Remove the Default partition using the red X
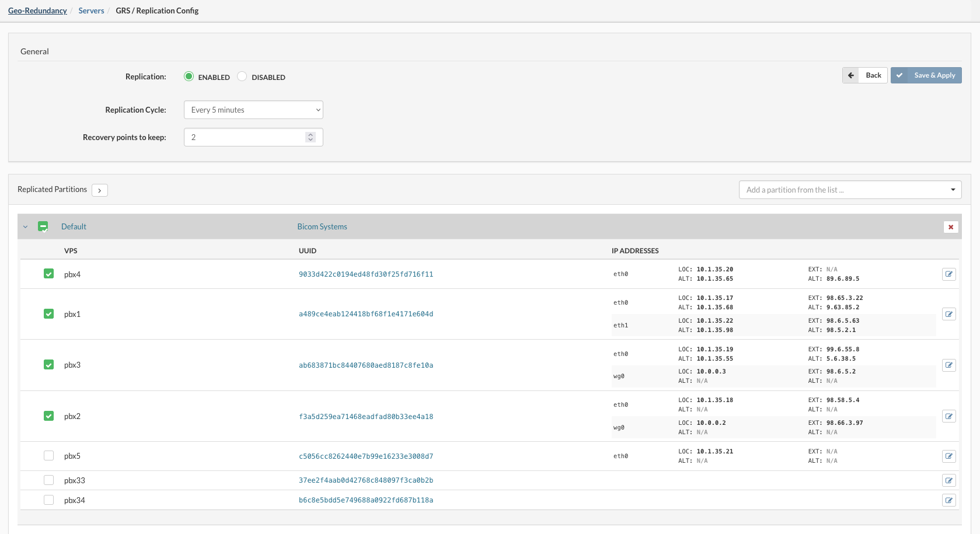 click(x=951, y=227)
